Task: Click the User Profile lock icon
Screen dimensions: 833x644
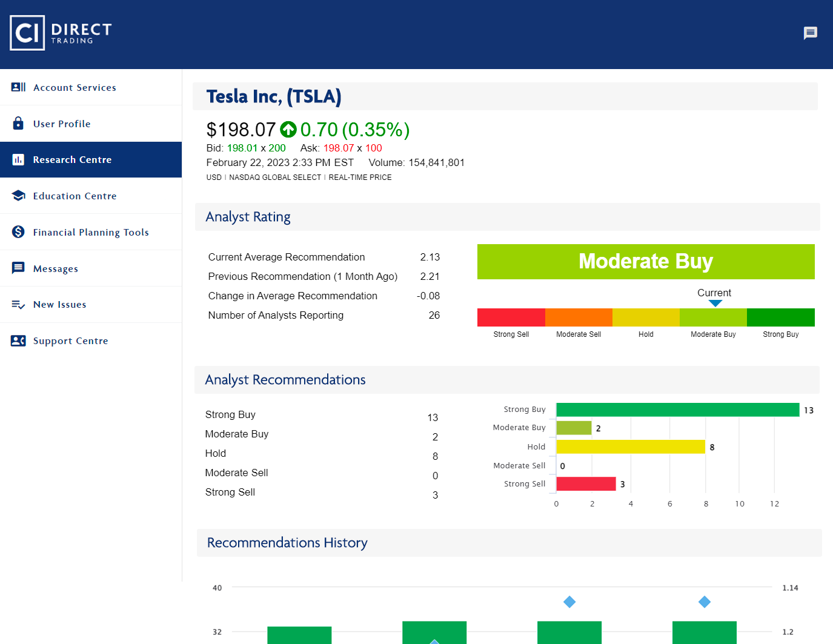Action: (x=18, y=124)
